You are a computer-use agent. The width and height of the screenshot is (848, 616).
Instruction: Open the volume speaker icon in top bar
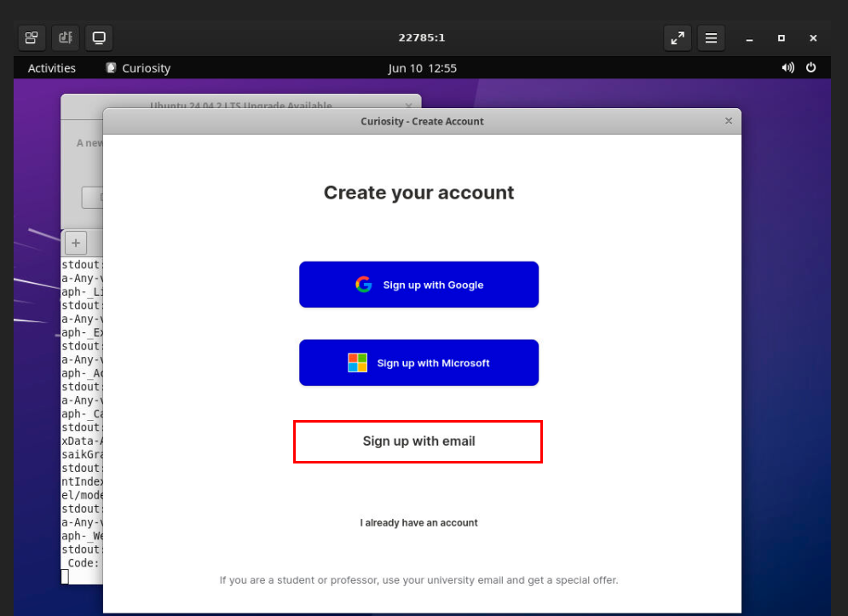coord(787,68)
